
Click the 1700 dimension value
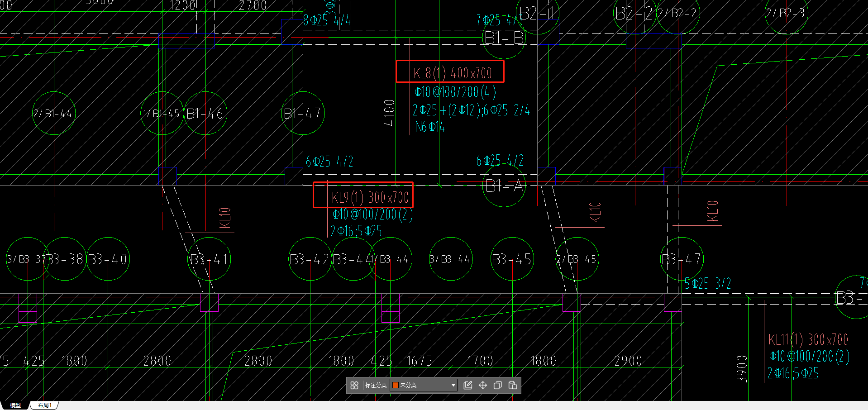480,361
